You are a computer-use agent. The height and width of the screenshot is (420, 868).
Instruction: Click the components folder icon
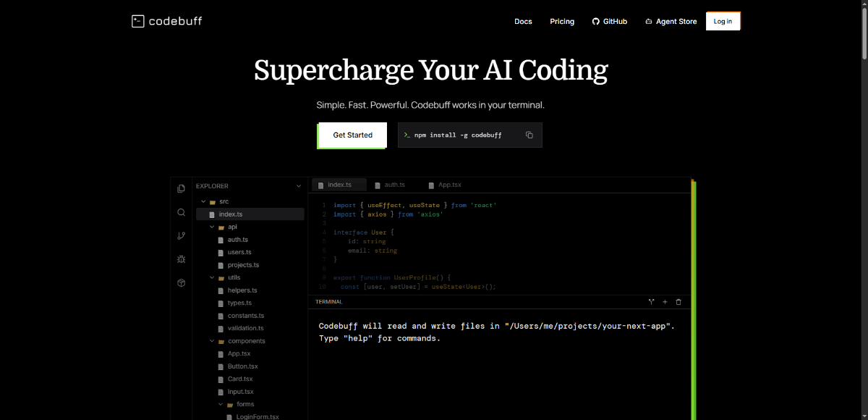(x=221, y=341)
